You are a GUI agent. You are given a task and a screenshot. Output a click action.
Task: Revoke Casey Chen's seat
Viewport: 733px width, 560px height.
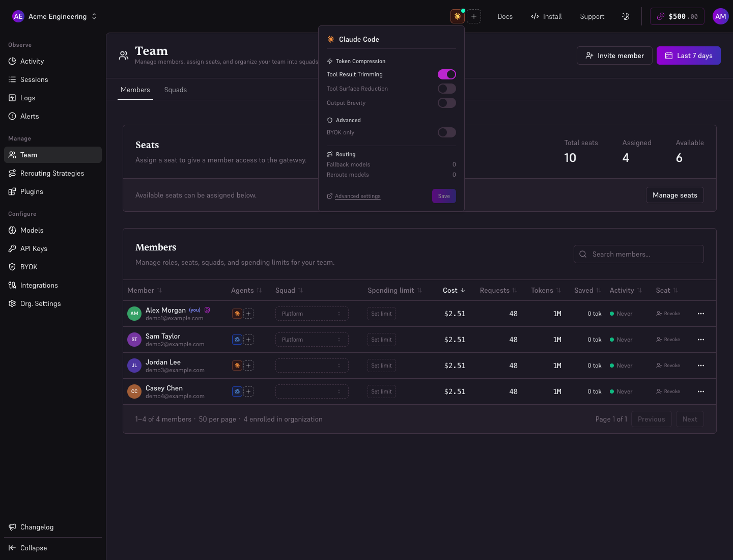click(x=668, y=391)
